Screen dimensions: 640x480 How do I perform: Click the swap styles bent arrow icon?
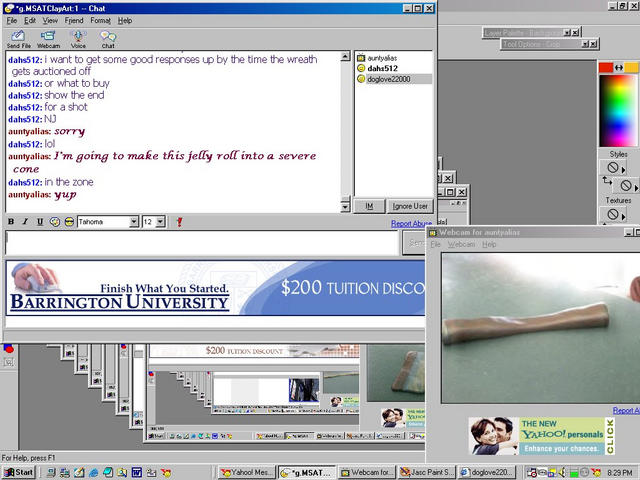(607, 181)
